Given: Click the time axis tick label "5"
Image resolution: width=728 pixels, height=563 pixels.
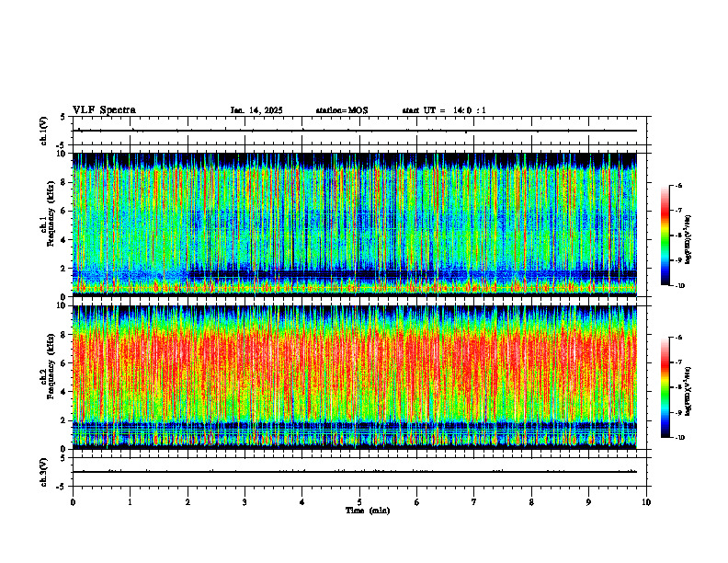Looking at the screenshot, I should tap(359, 502).
